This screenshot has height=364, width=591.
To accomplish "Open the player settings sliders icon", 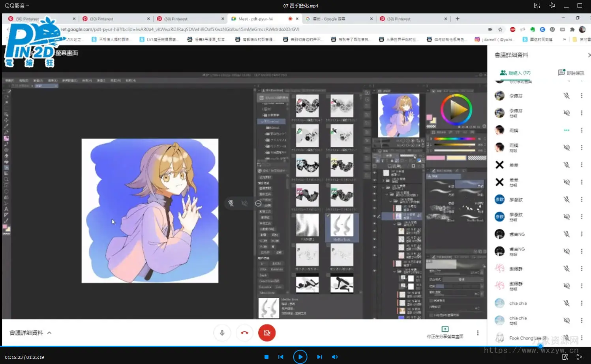I will coord(579,357).
